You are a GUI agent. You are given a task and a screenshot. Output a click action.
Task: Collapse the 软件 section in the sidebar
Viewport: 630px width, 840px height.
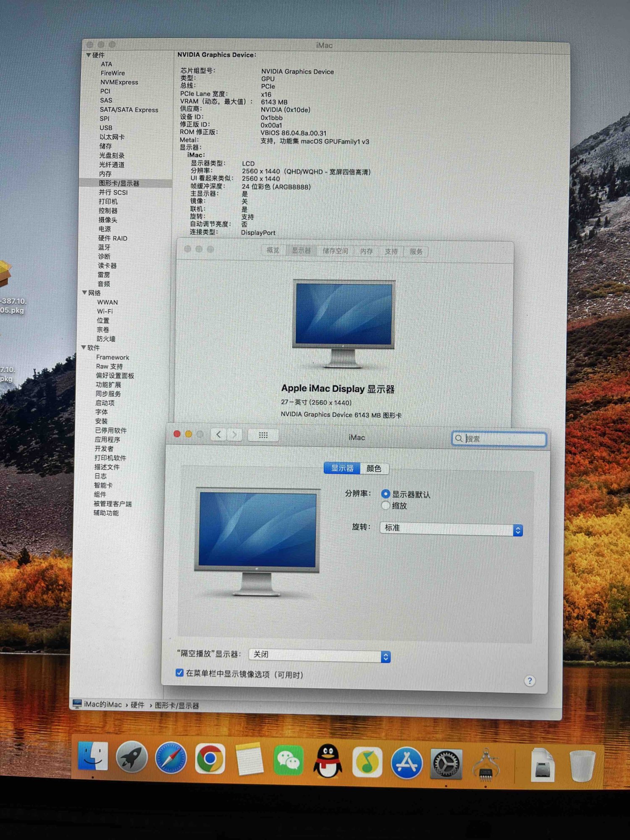pyautogui.click(x=84, y=347)
